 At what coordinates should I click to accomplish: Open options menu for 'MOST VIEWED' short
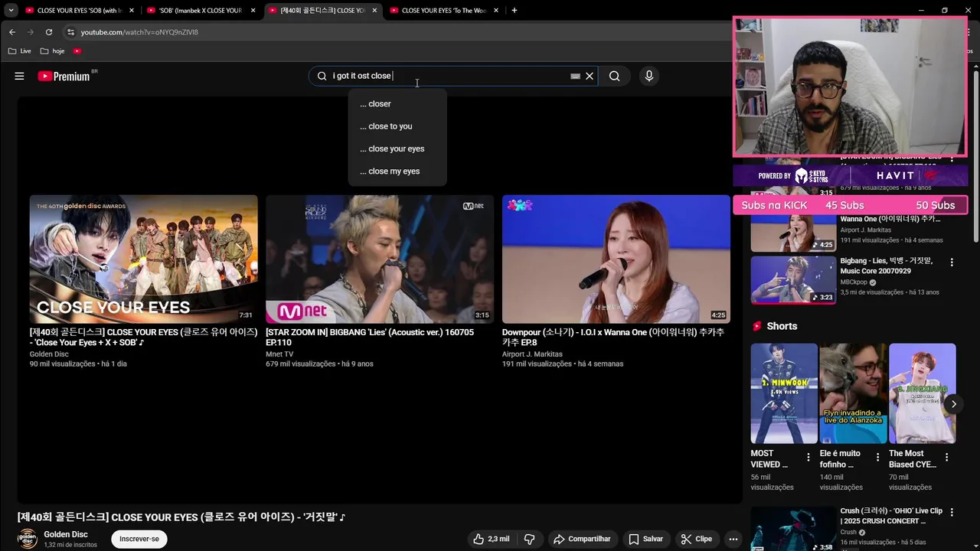[x=808, y=457]
